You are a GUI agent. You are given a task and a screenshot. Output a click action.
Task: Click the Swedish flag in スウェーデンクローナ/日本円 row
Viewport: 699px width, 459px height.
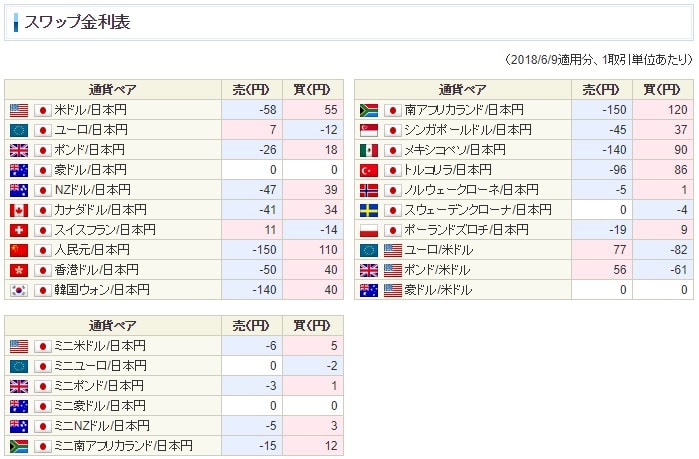(369, 210)
